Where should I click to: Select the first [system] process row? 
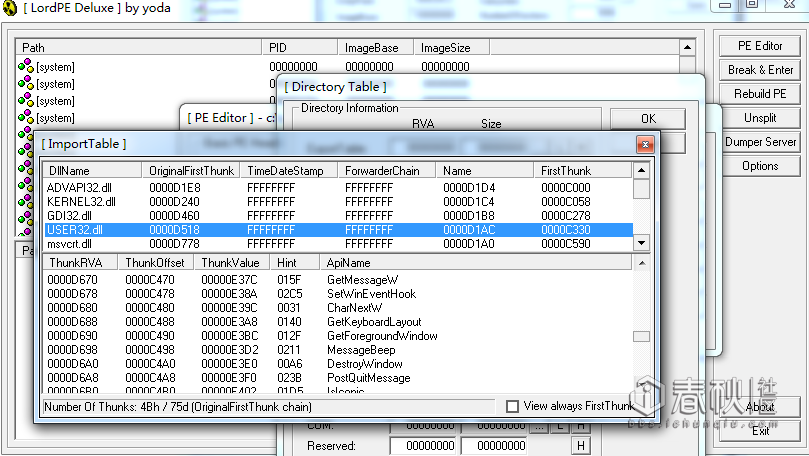tap(348, 67)
